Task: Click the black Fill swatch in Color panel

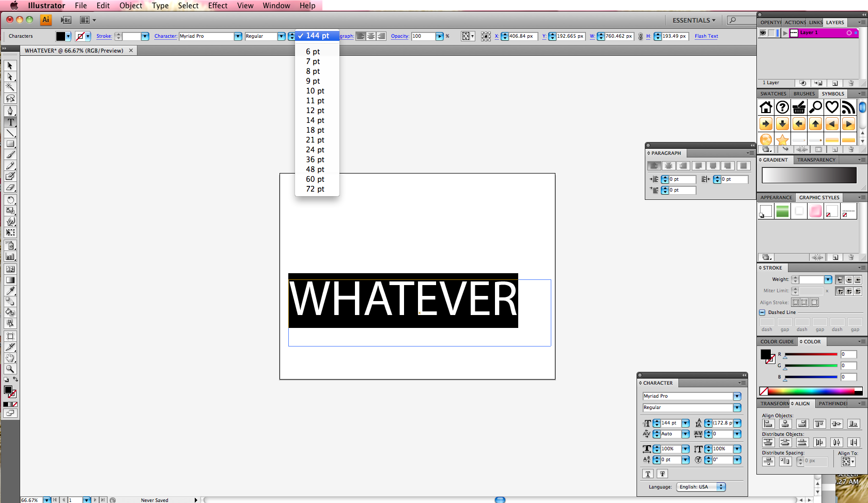Action: pyautogui.click(x=766, y=354)
